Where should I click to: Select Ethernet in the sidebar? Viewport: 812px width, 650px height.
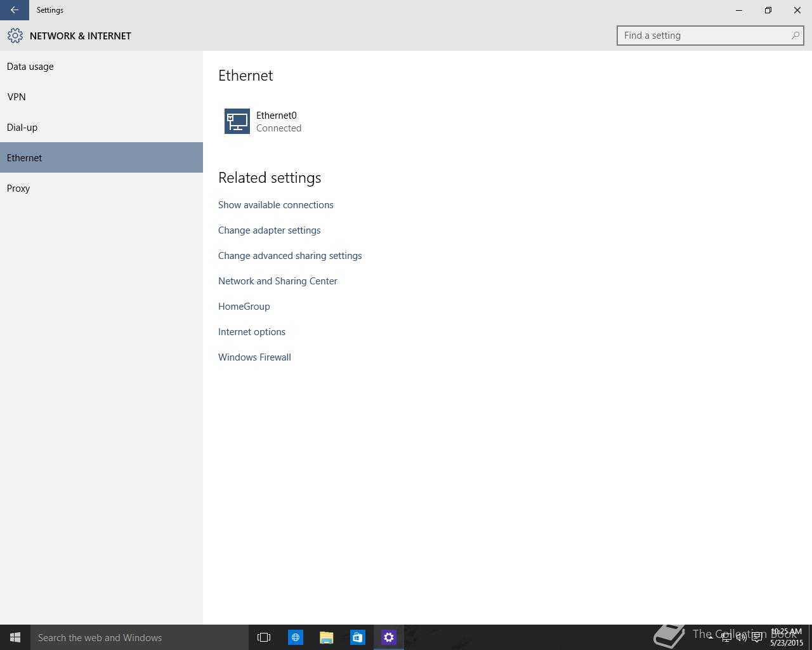pos(101,157)
